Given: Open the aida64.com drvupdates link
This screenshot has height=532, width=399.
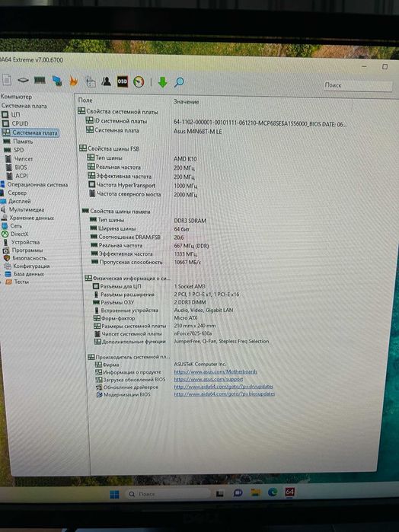Looking at the screenshot, I should 223,387.
